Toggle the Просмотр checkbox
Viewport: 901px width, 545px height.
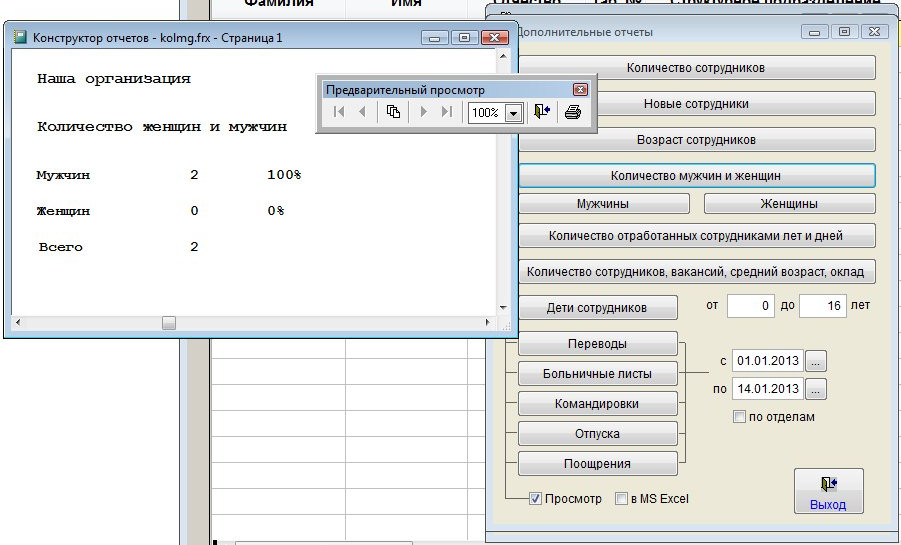tap(535, 498)
